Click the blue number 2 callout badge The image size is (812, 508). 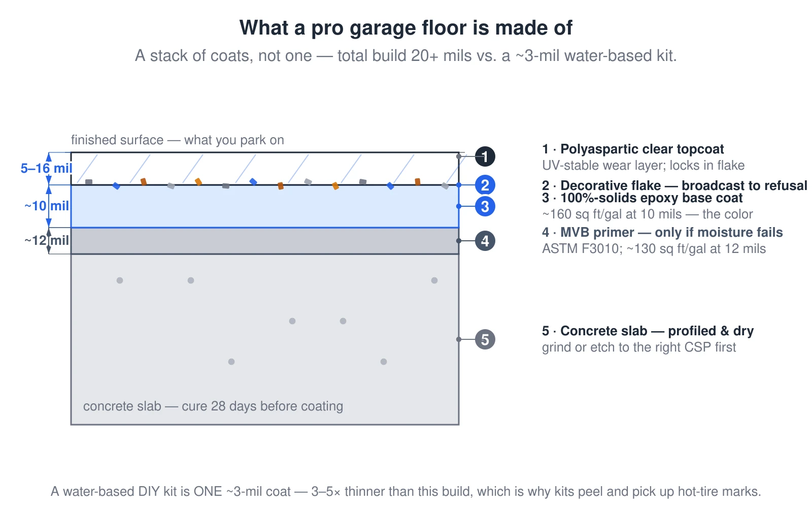(485, 185)
